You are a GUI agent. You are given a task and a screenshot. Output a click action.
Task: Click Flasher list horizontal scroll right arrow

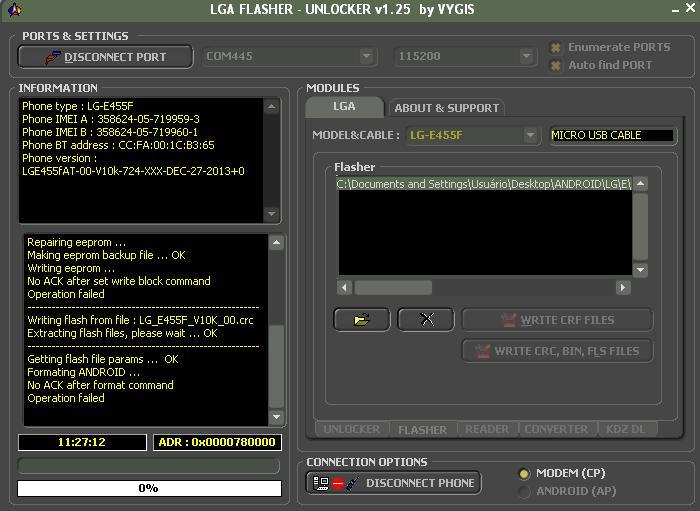point(623,287)
